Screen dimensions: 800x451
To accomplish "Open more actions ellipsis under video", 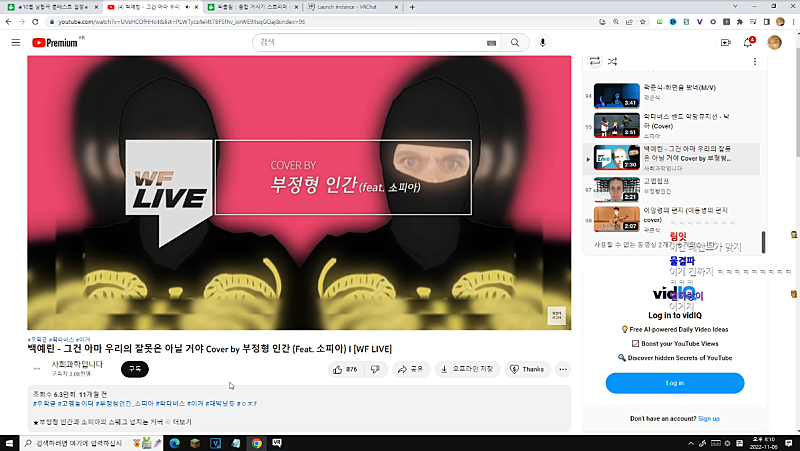I will click(563, 369).
